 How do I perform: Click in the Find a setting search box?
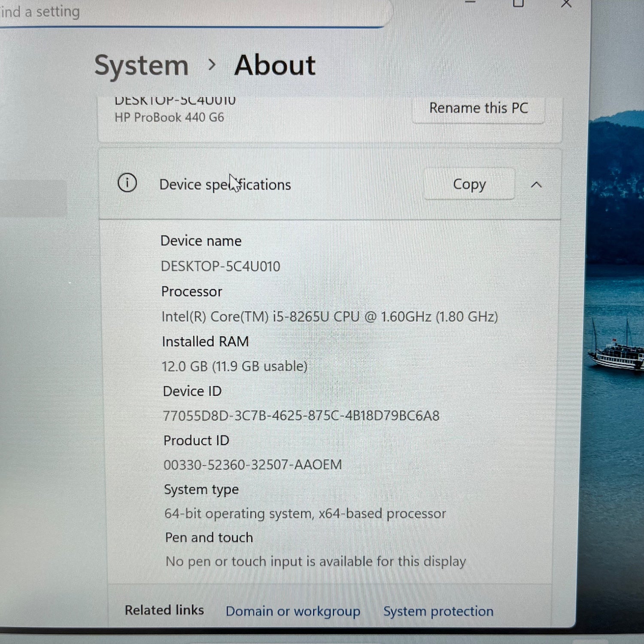click(x=172, y=12)
